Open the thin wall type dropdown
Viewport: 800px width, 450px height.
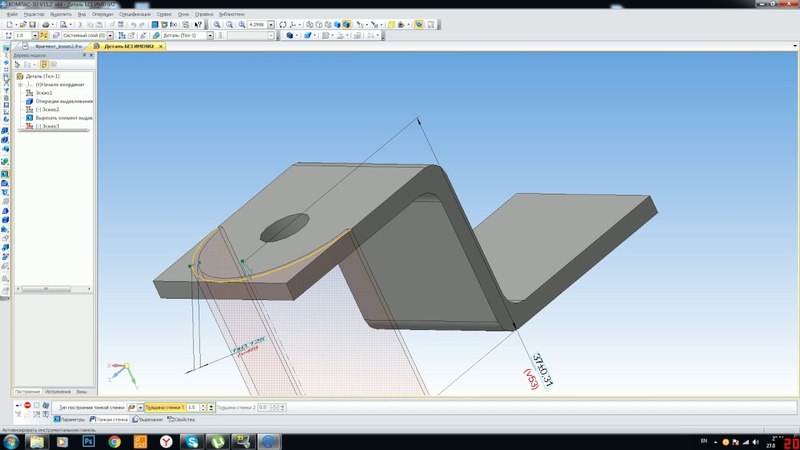click(x=139, y=407)
